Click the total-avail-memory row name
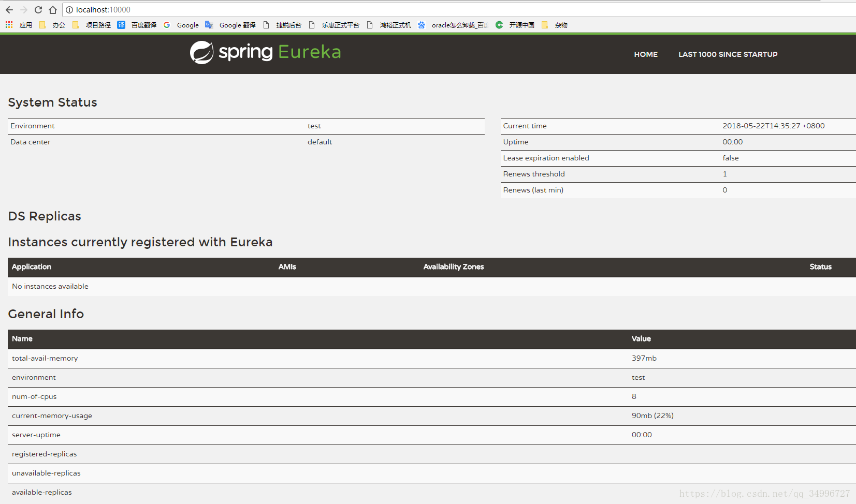The image size is (856, 504). click(45, 358)
